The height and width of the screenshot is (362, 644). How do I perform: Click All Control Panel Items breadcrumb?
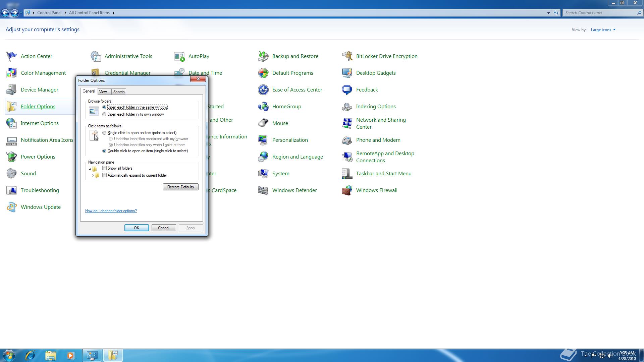pyautogui.click(x=89, y=13)
